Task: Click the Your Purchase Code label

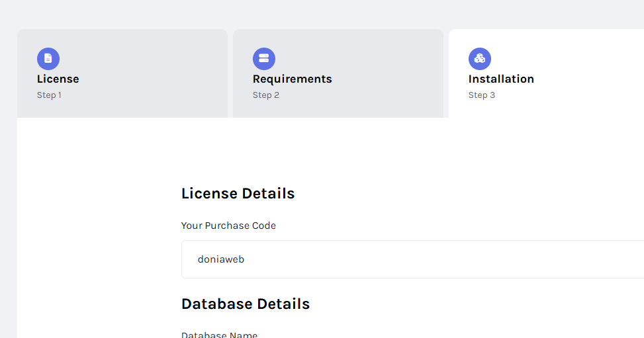Action: point(228,226)
